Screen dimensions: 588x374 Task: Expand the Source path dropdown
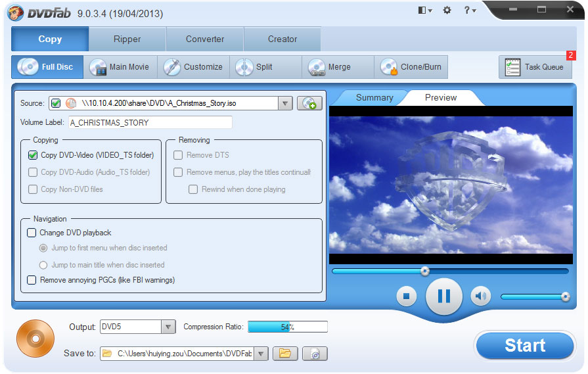click(285, 103)
